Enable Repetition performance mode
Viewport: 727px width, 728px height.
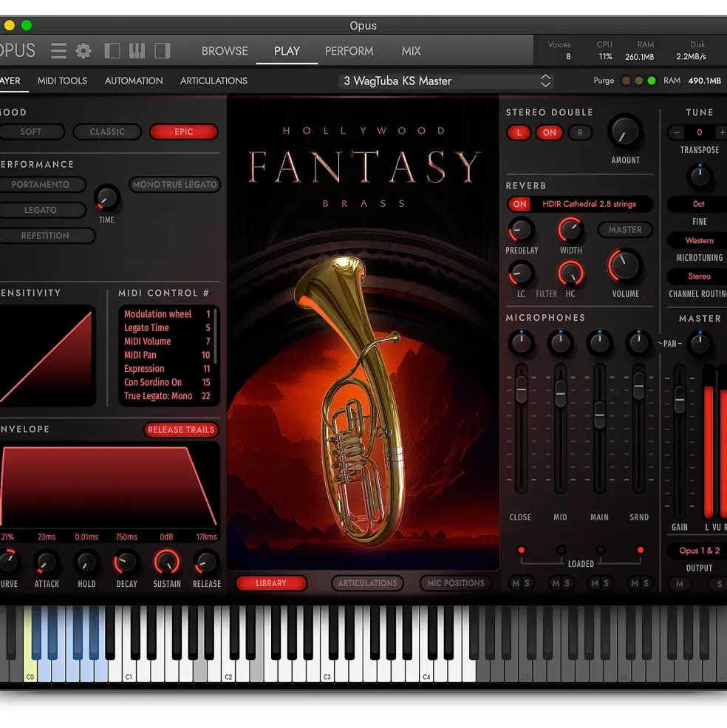(x=45, y=236)
